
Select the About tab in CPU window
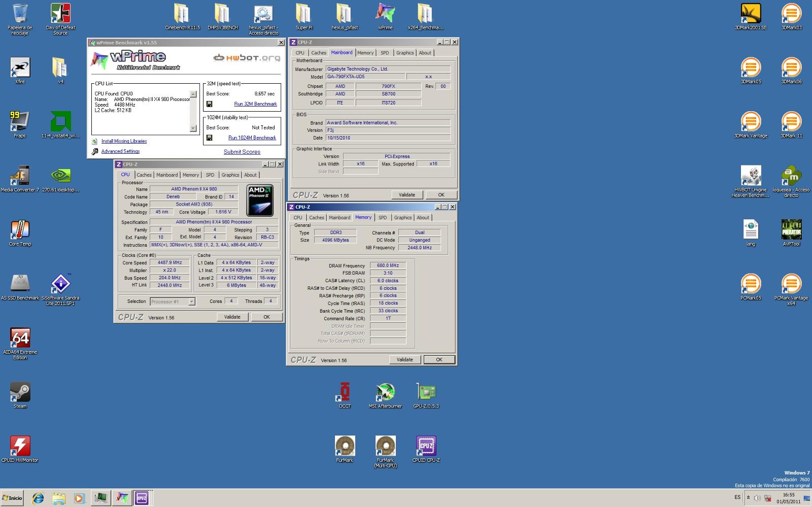250,175
